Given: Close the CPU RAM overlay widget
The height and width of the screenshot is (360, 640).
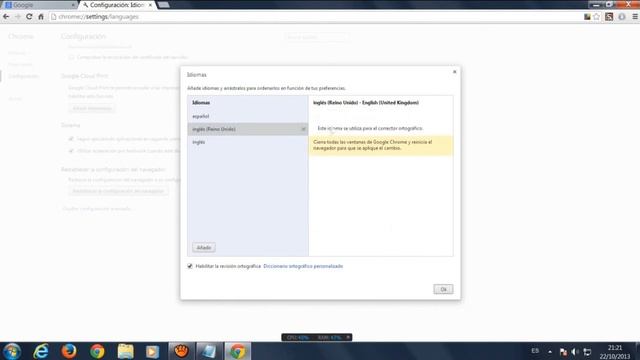Looking at the screenshot, I should click(348, 337).
